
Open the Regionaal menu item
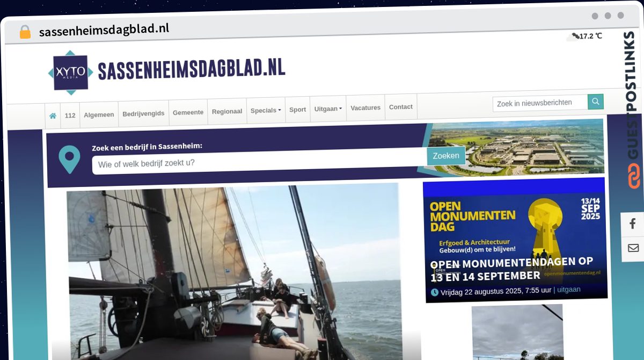pyautogui.click(x=227, y=111)
